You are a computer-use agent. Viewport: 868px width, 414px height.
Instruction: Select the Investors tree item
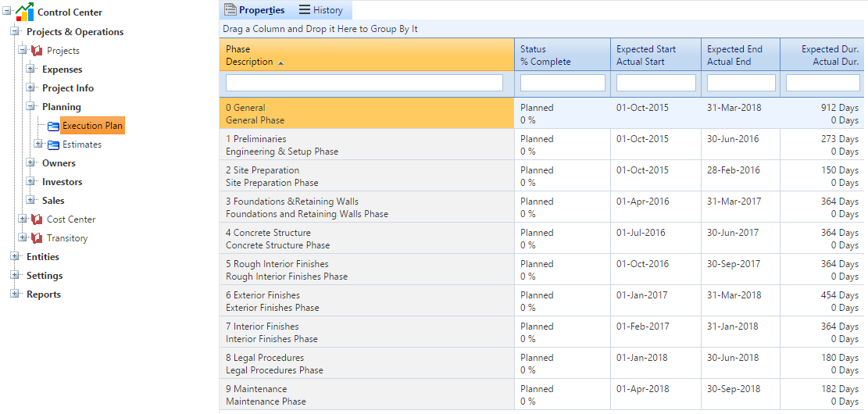coord(62,181)
